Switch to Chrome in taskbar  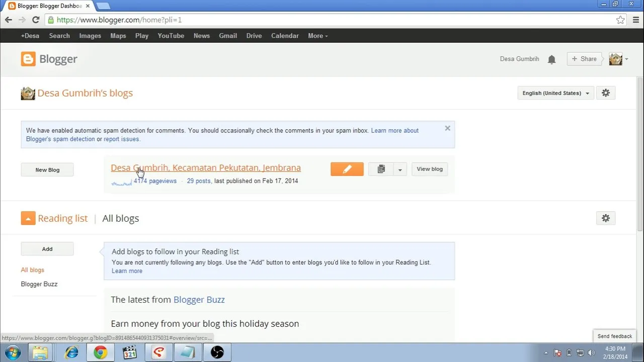pos(101,352)
